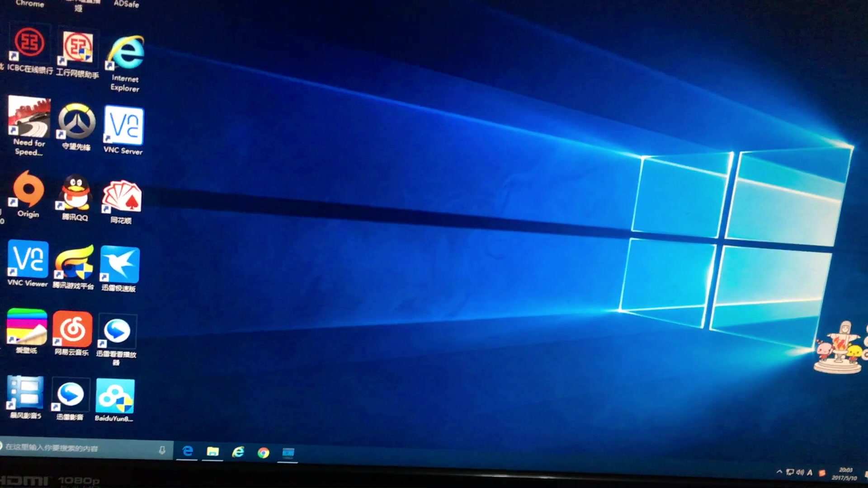Open the network status tray icon
The height and width of the screenshot is (488, 868).
click(790, 472)
